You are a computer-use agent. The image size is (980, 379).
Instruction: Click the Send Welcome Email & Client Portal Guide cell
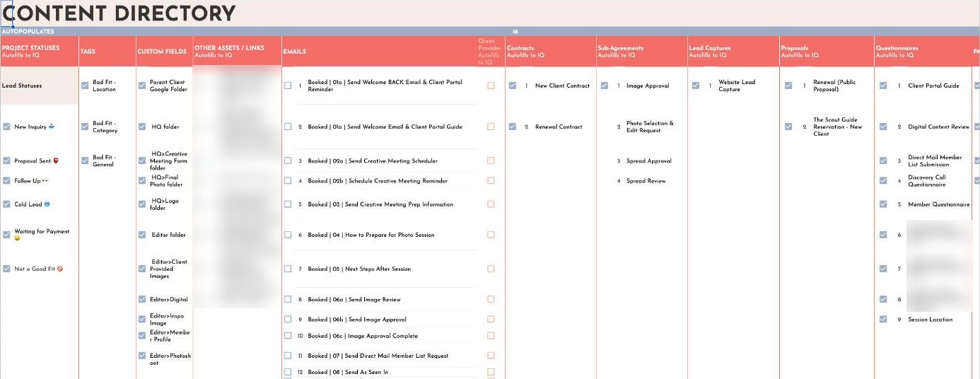point(385,127)
